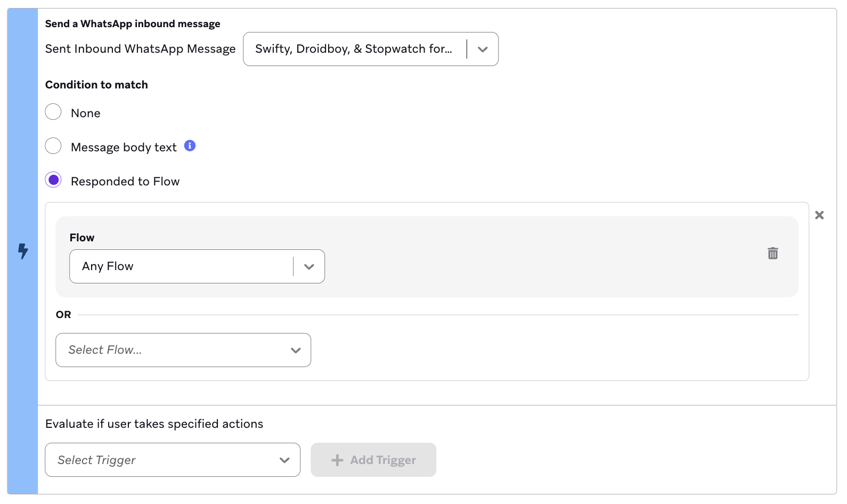Select the None condition radio button
This screenshot has height=504, width=847.
pyautogui.click(x=53, y=112)
